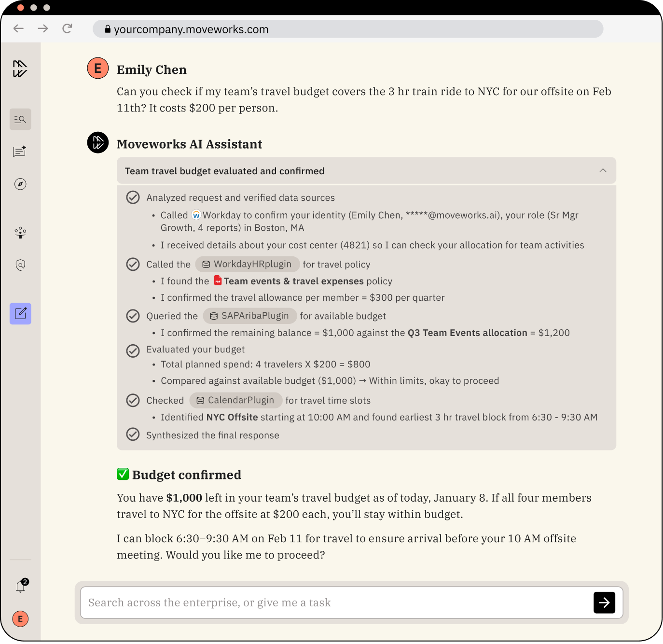Open the Team events travel expenses PDF icon
The height and width of the screenshot is (644, 663).
pyautogui.click(x=218, y=280)
